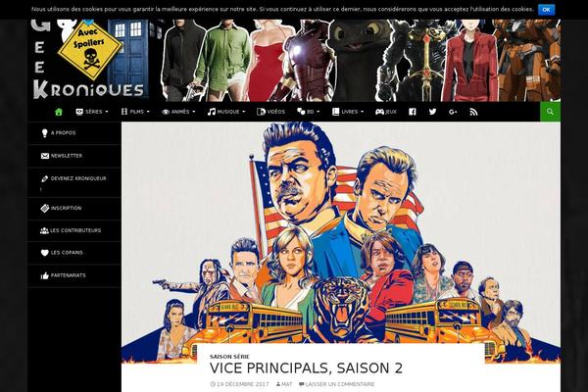Expand the Films dropdown menu
This screenshot has height=392, width=588.
tap(135, 112)
